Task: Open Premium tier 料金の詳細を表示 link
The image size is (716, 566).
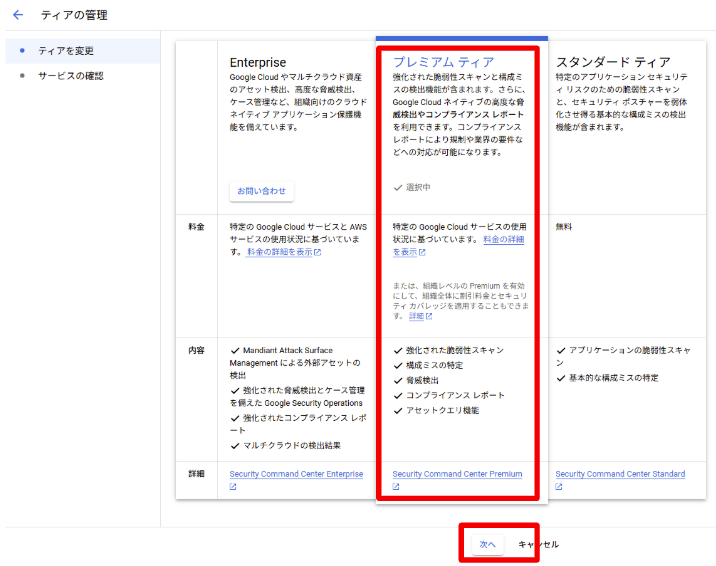Action: point(458,246)
